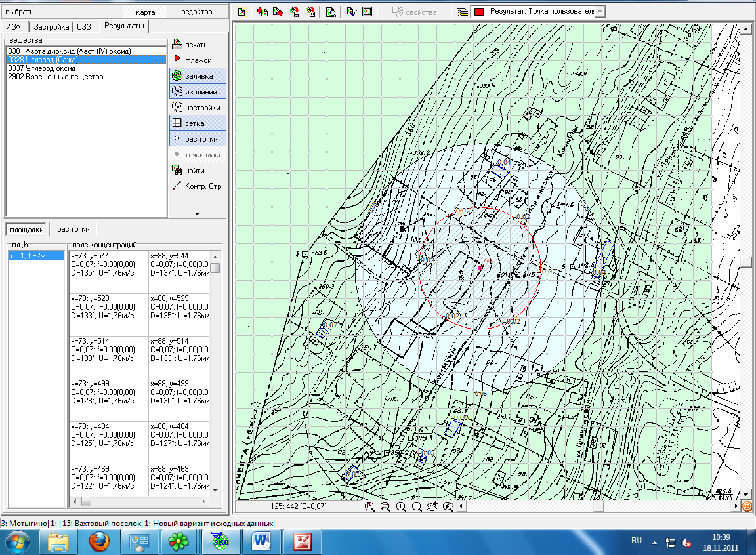Open the 'рас.точки' tab in lower panel
Image resolution: width=756 pixels, height=555 pixels.
(x=73, y=229)
